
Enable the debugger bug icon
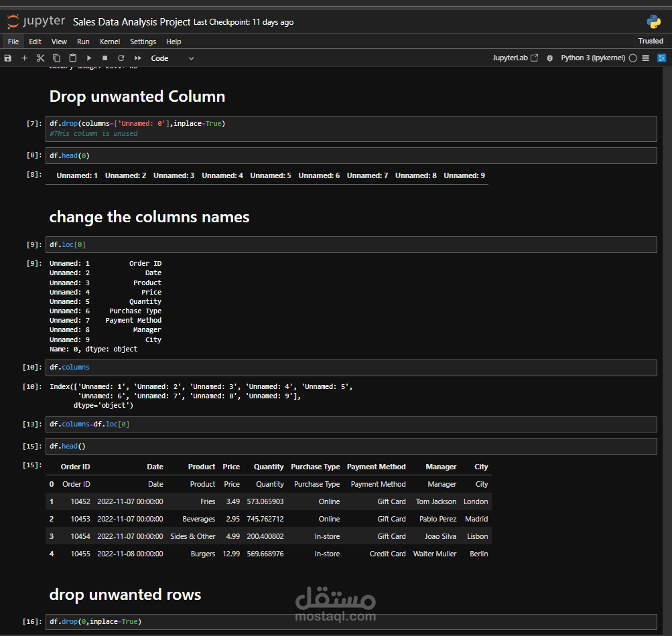pos(549,58)
